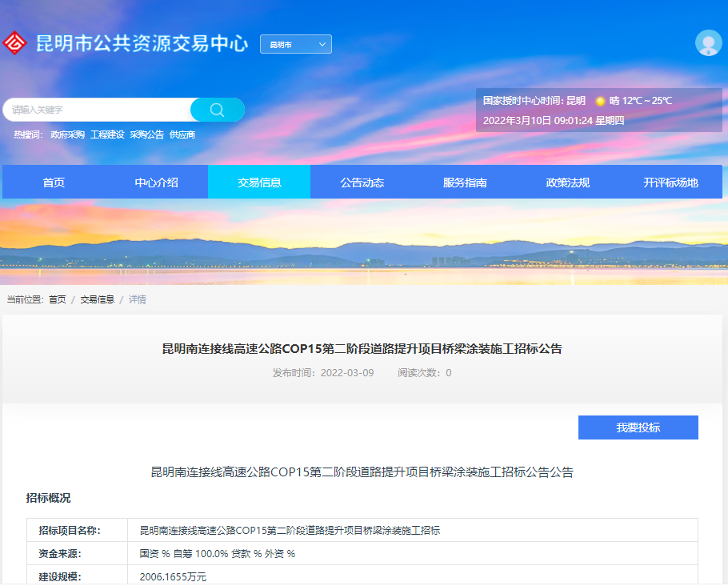Viewport: 728px width, 586px height.
Task: Click 交易信息 in the breadcrumb trail
Action: coord(97,299)
